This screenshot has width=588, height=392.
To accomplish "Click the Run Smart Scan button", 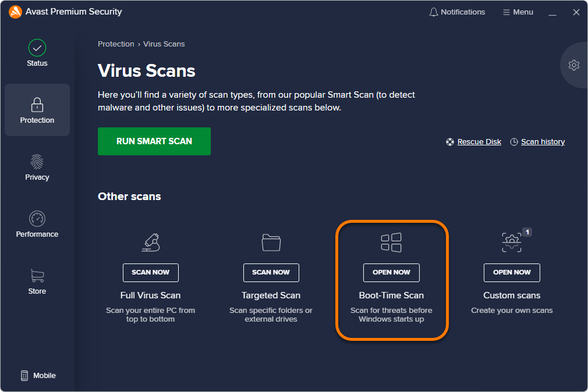I will coord(154,141).
